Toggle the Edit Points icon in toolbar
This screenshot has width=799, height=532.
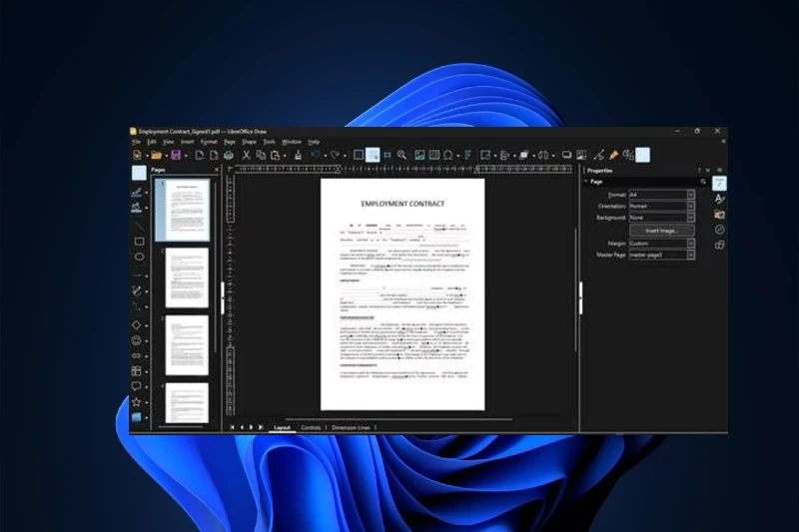coord(599,155)
